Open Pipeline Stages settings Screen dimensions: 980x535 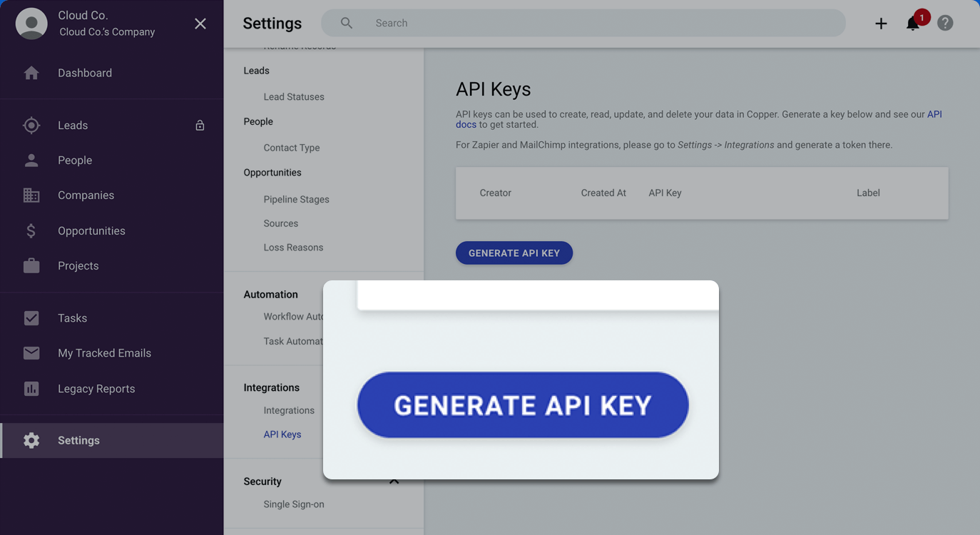[297, 200]
